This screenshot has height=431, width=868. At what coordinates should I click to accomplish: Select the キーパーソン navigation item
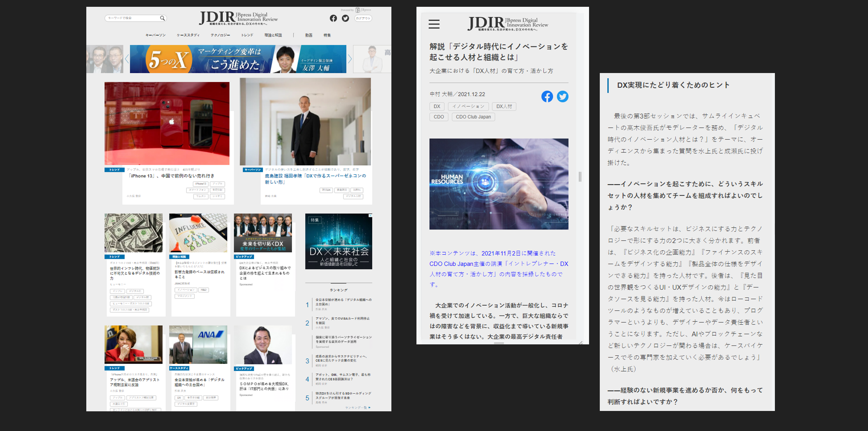point(155,35)
